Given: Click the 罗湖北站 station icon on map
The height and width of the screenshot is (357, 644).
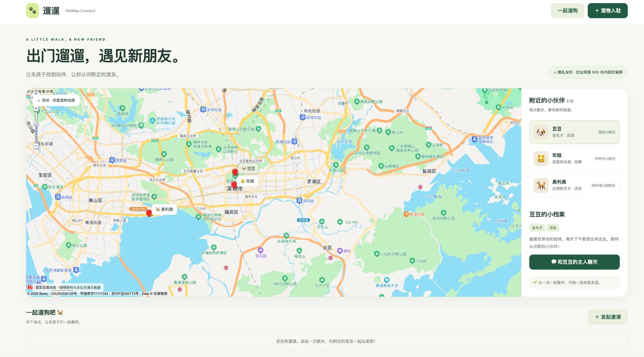Looking at the screenshot, I should point(295,141).
